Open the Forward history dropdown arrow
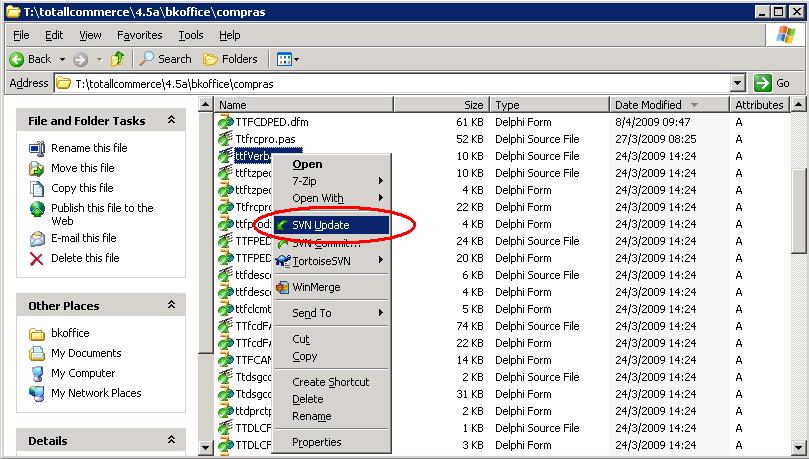809x459 pixels. point(100,60)
